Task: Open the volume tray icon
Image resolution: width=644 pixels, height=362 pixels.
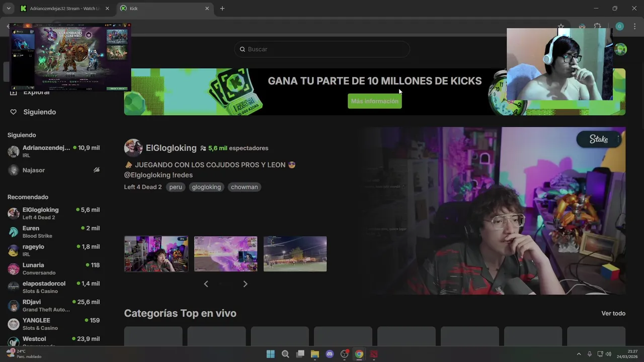Action: click(608, 354)
